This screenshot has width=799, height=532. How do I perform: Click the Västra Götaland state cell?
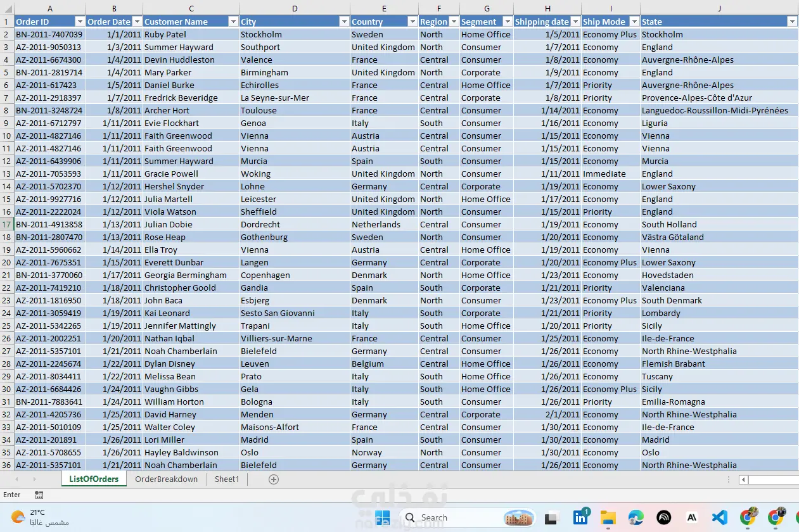coord(720,237)
